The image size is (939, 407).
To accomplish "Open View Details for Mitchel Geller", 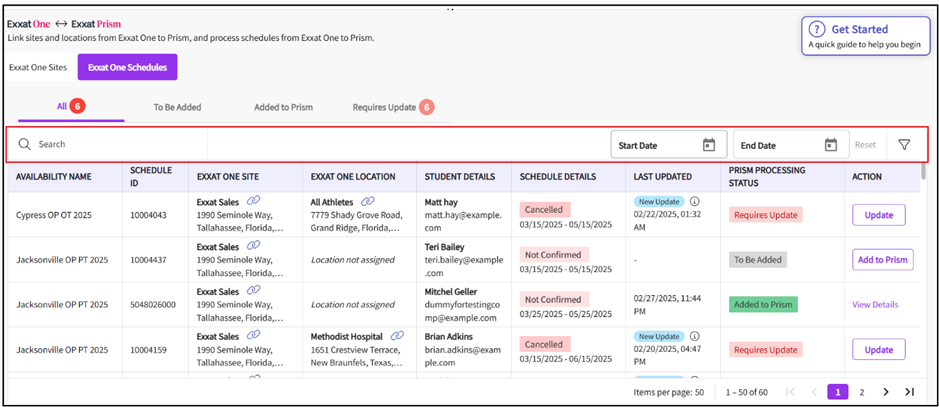I will tap(875, 305).
